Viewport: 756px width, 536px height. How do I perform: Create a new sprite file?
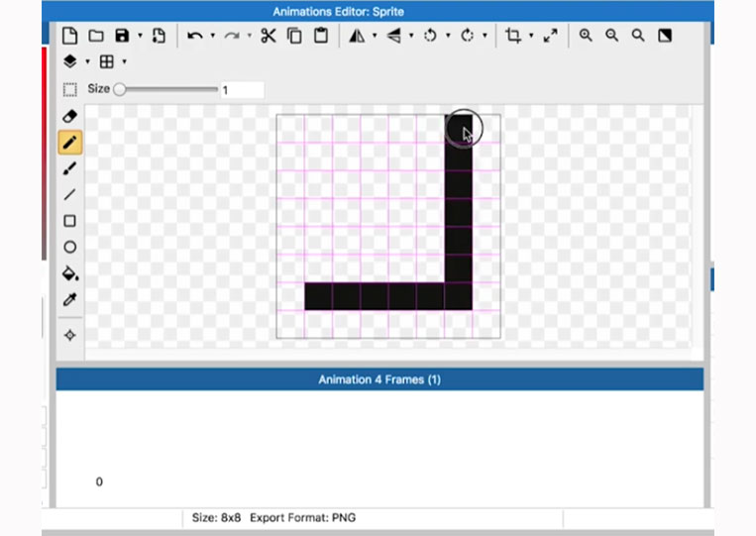pyautogui.click(x=70, y=36)
